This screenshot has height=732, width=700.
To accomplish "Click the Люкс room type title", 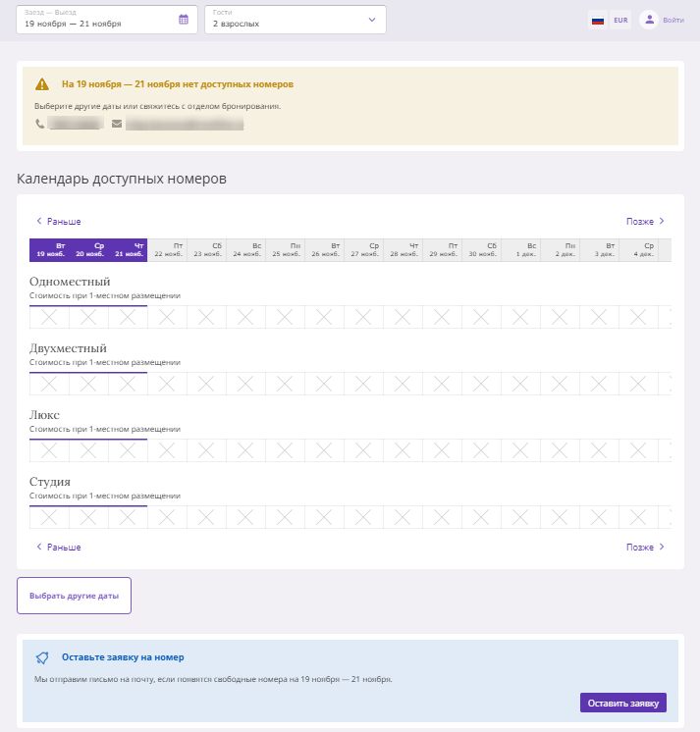I will [x=44, y=415].
